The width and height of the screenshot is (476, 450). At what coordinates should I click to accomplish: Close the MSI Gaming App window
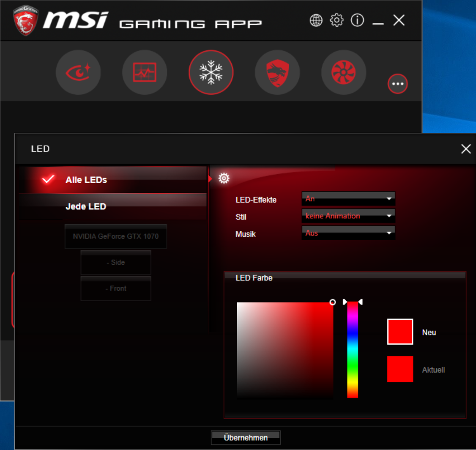pyautogui.click(x=399, y=20)
